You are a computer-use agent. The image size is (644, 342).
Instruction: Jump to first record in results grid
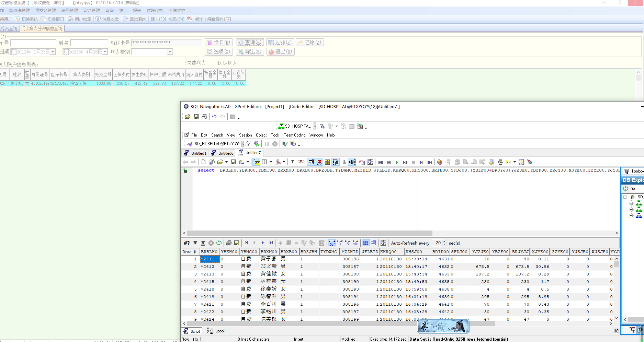click(246, 243)
